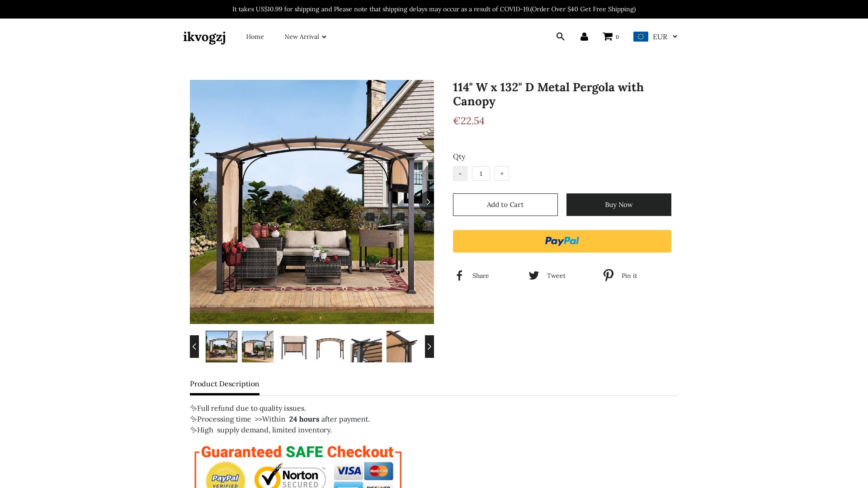
Task: Open the EUR currency selector
Action: click(655, 37)
